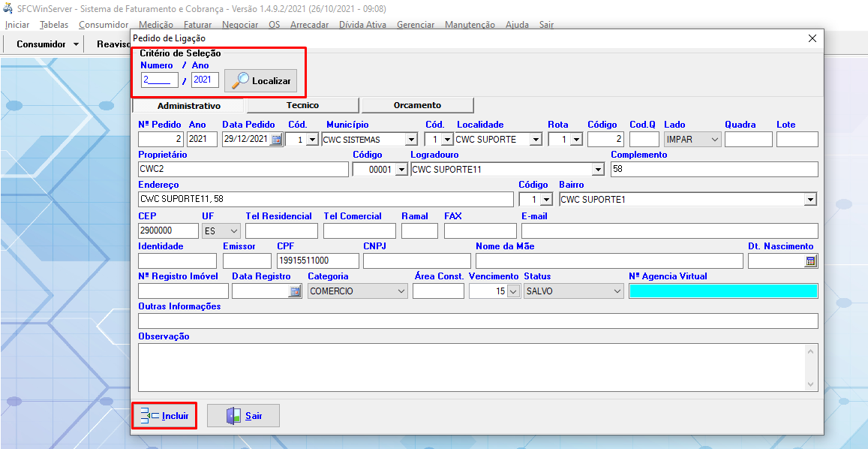Open the Dt. Nascimento calendar picker

click(x=810, y=261)
